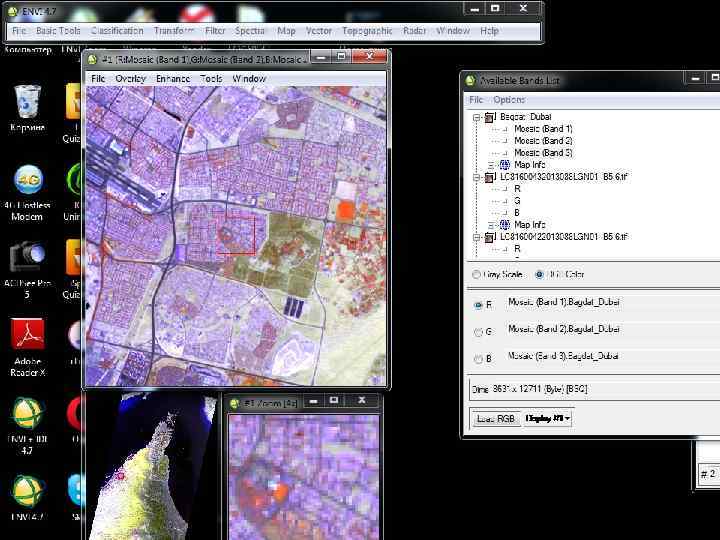Viewport: 720px width, 540px height.
Task: Select Mosaic (Band 2) in the tree
Action: [543, 141]
